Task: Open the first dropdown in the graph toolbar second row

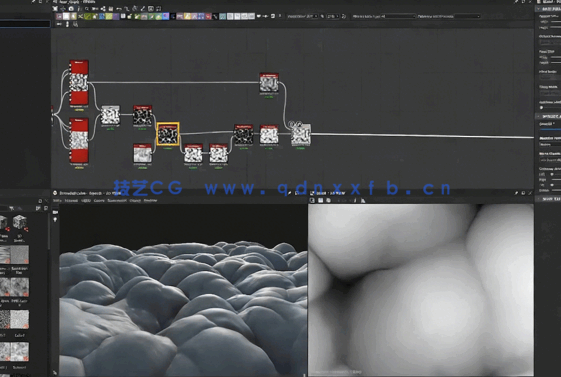Action: point(302,16)
